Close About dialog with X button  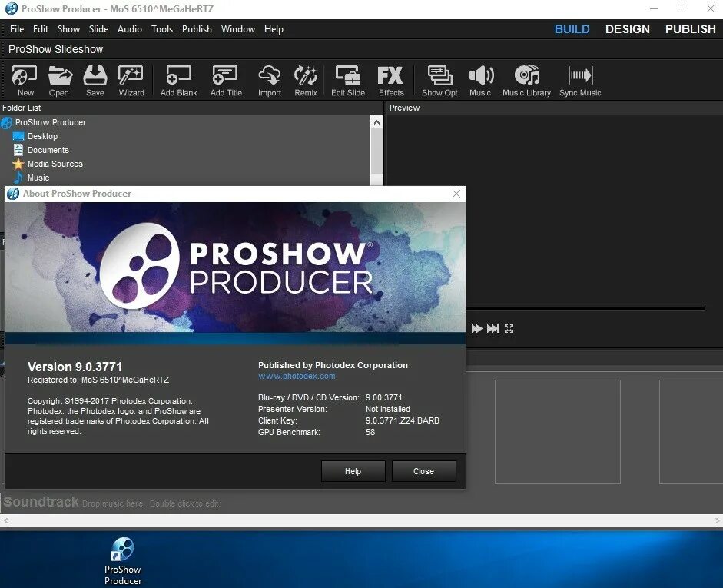(456, 194)
